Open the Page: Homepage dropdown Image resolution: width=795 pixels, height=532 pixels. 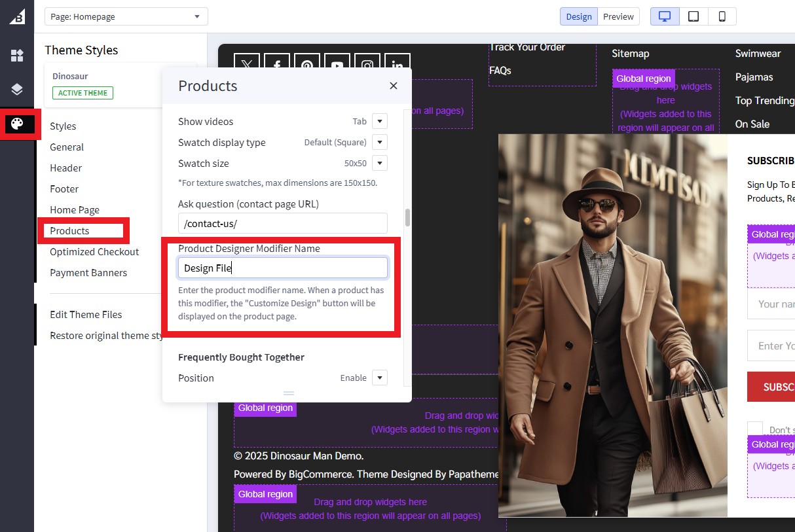[x=126, y=16]
